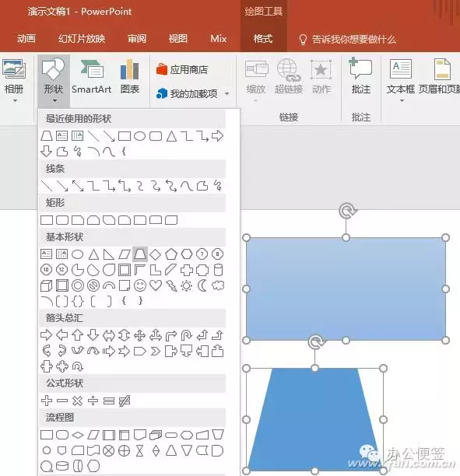This screenshot has width=460, height=476.
Task: Open the 应用商店 add-in store
Action: (x=182, y=70)
